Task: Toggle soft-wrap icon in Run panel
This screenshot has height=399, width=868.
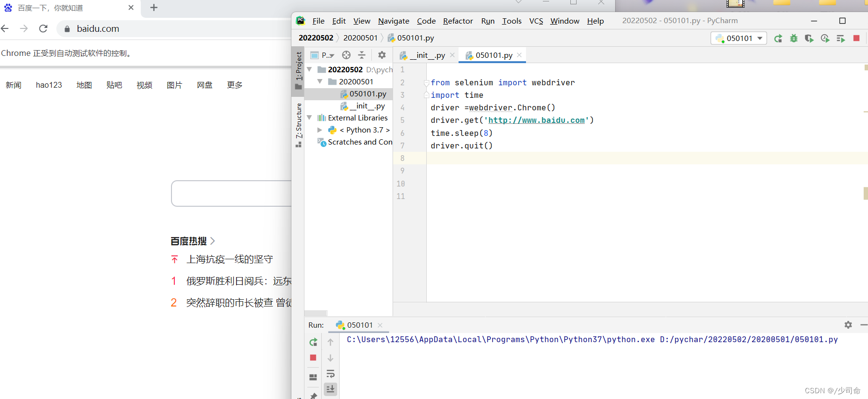Action: (330, 374)
